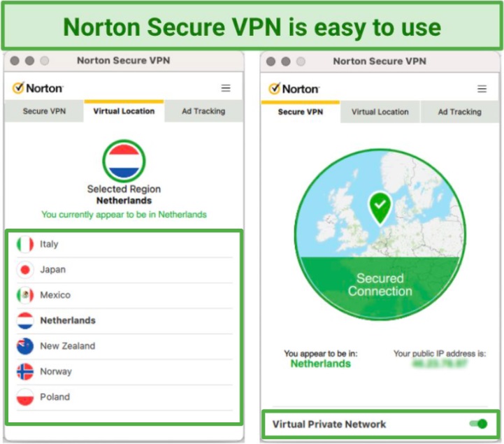Screen dimensions: 504x444
Task: Click the Japan flag icon
Action: pos(24,270)
